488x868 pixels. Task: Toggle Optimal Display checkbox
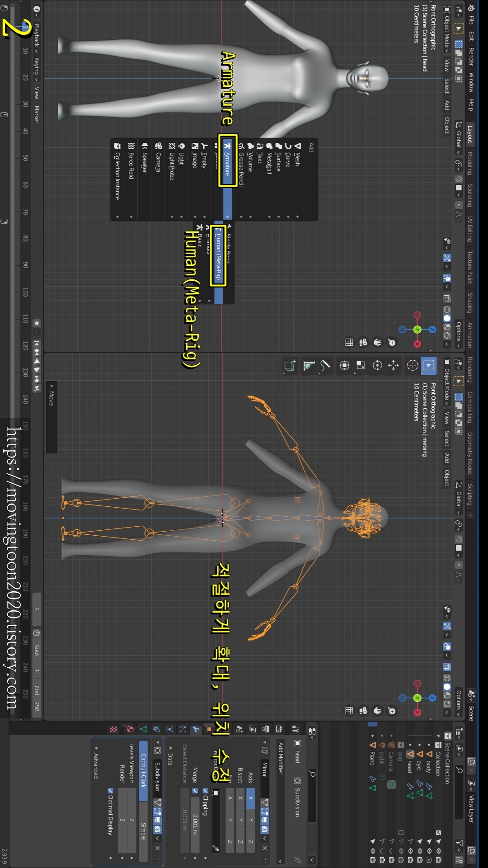[x=110, y=791]
